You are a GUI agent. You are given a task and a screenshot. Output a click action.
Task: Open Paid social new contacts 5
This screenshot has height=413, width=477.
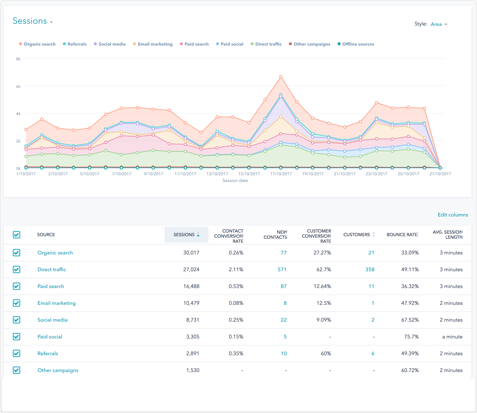coord(285,337)
